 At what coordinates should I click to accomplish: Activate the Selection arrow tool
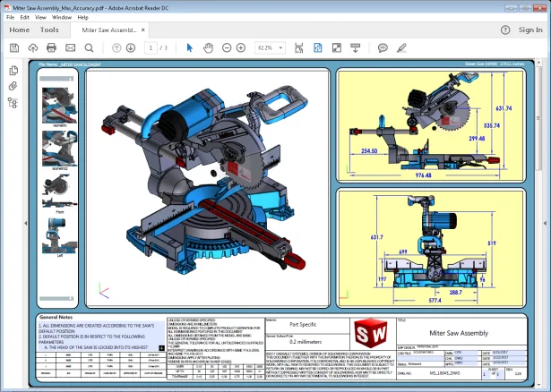click(x=189, y=47)
